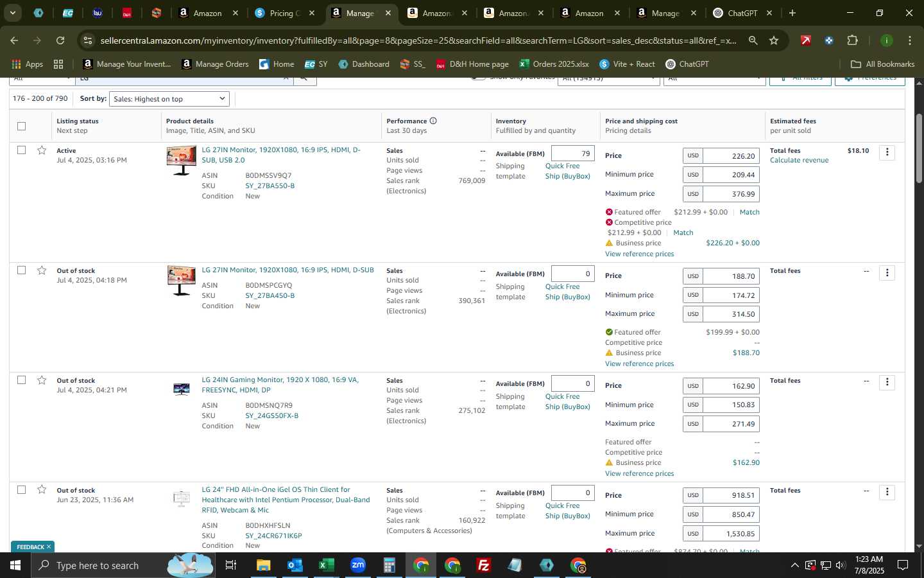924x578 pixels.
Task: Click Match under Competitive price $212.99
Action: coord(683,232)
